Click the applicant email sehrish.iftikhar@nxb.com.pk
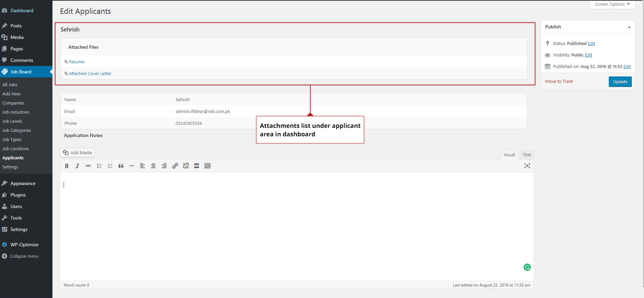The height and width of the screenshot is (298, 644). (x=203, y=111)
